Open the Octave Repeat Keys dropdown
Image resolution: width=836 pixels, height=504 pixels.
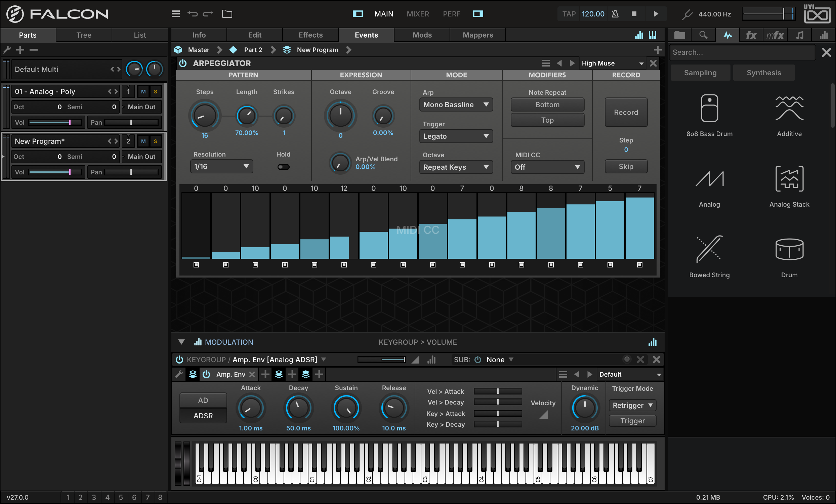(456, 167)
